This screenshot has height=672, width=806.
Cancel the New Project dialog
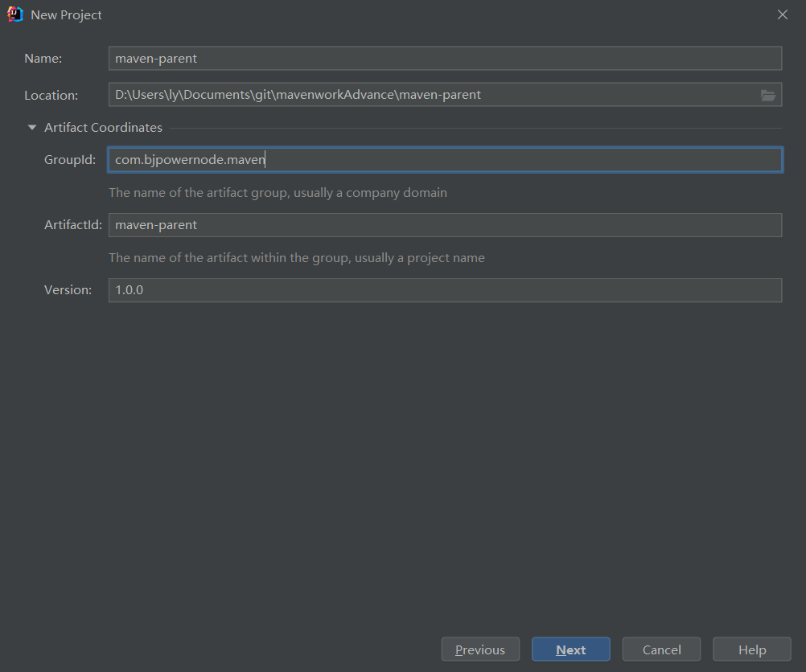click(661, 650)
